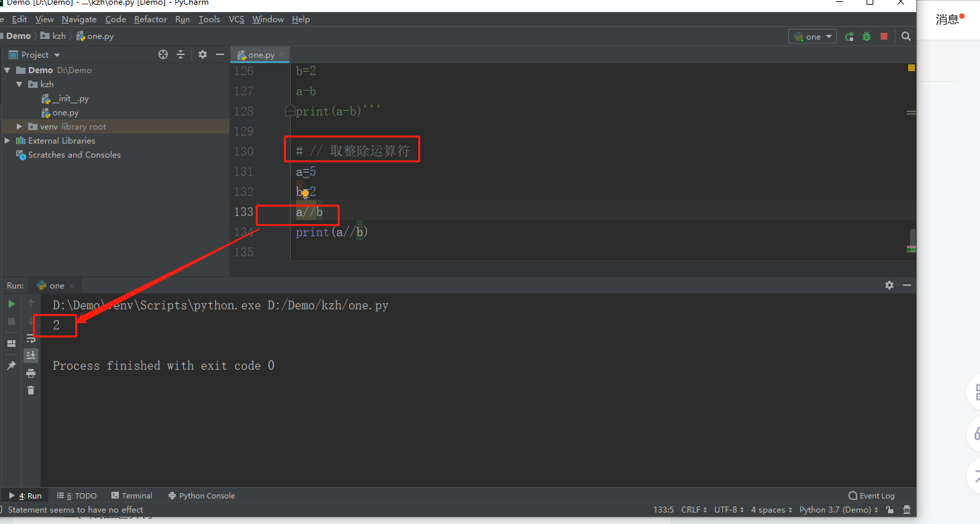Clear the Run console output
The image size is (980, 524).
point(31,389)
